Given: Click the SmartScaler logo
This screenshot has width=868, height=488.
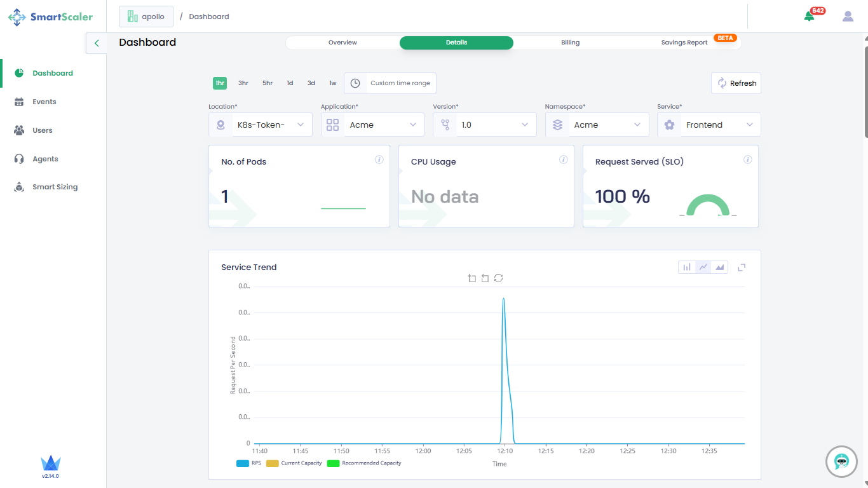Looking at the screenshot, I should (50, 17).
